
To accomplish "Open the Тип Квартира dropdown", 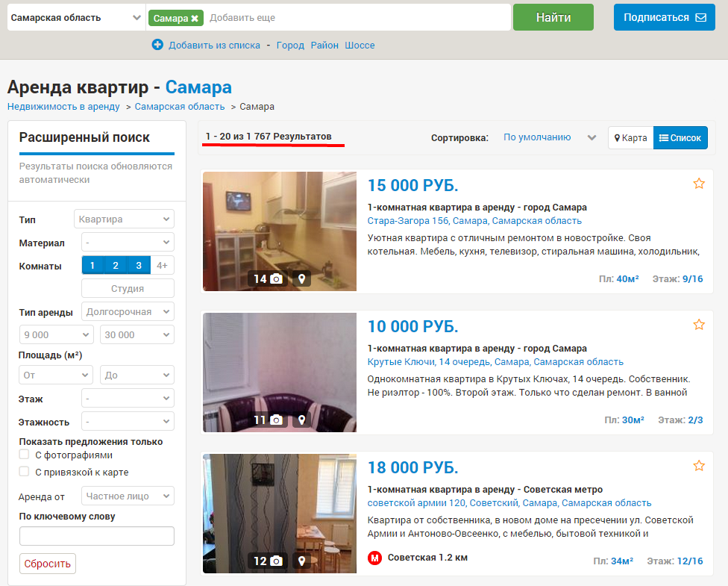I will (124, 219).
